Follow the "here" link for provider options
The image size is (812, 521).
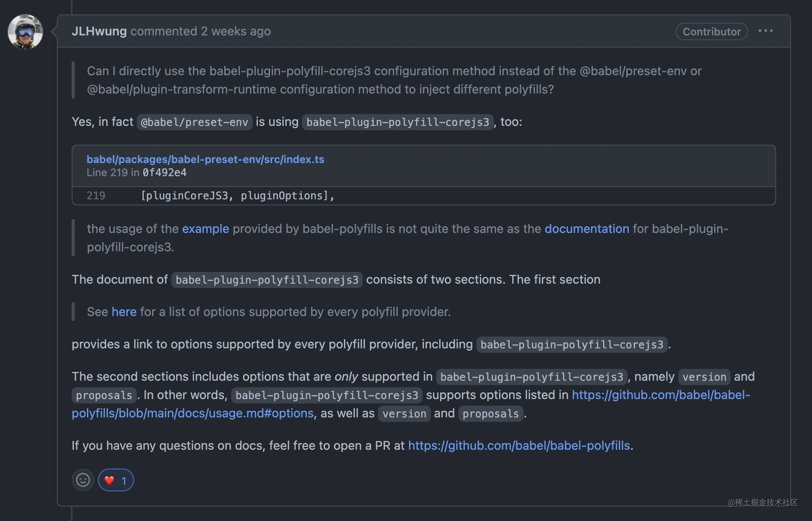[x=124, y=312]
